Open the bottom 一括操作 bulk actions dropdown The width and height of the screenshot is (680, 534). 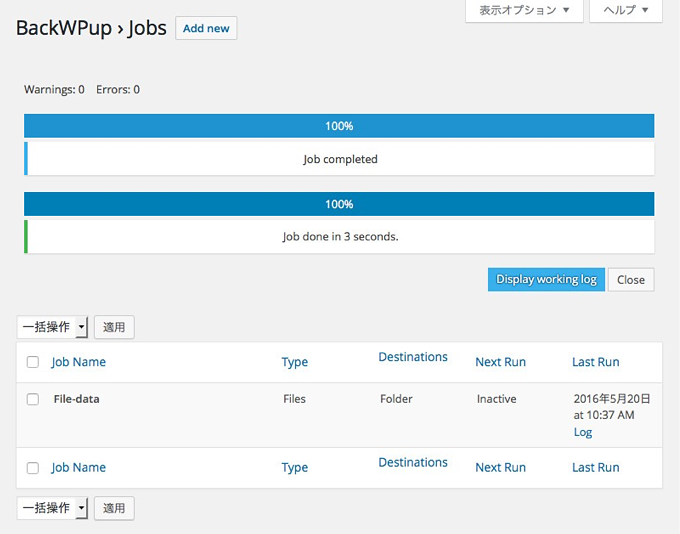(52, 508)
